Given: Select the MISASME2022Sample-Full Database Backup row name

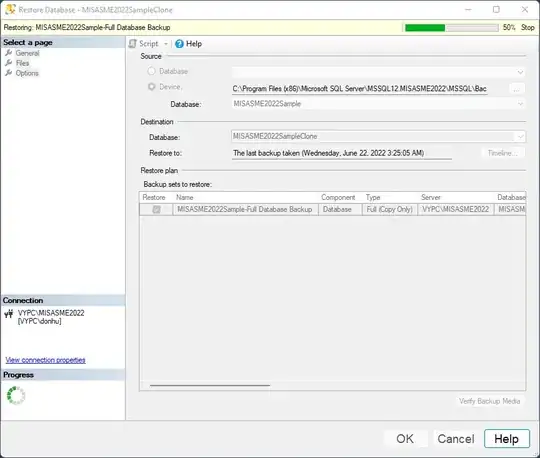Looking at the screenshot, I should pos(245,209).
